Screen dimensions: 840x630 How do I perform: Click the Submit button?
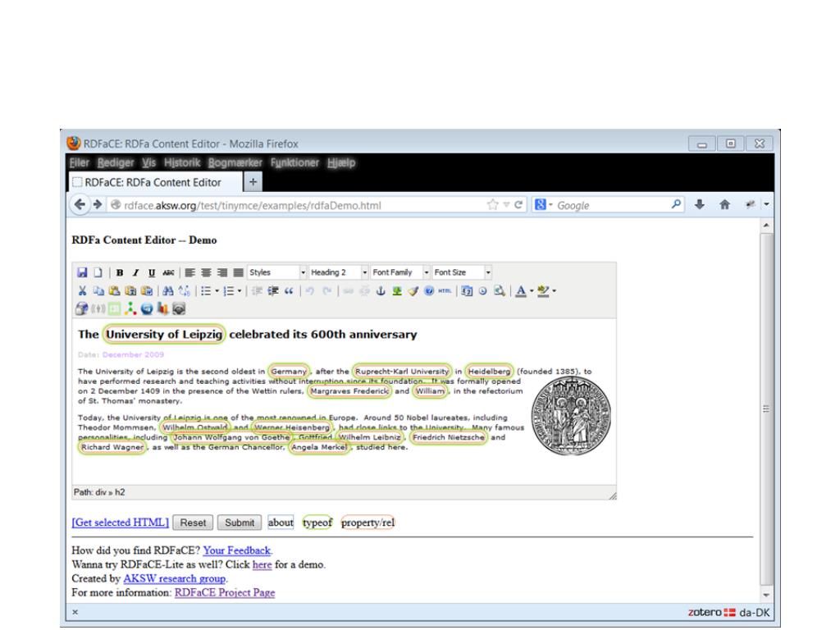(240, 523)
